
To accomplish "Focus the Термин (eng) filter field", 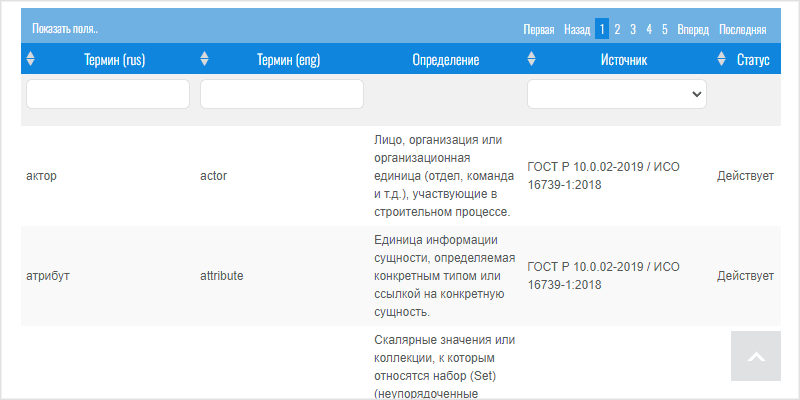I will (282, 94).
